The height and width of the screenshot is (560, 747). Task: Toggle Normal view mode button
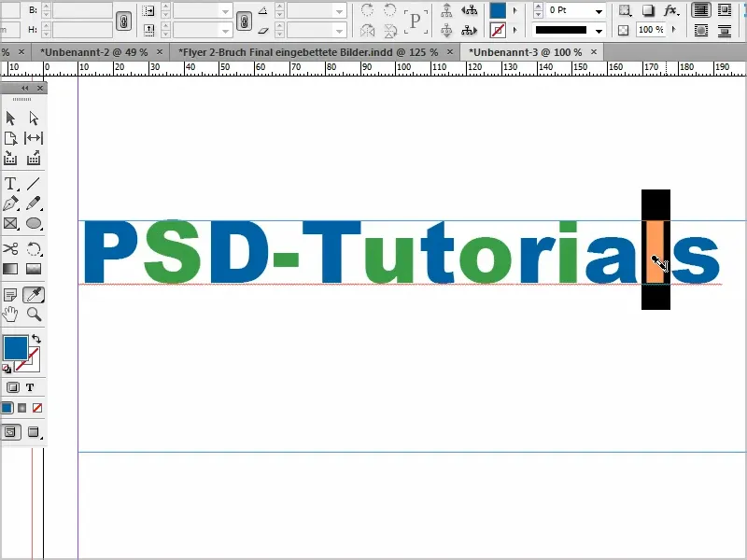[x=11, y=432]
